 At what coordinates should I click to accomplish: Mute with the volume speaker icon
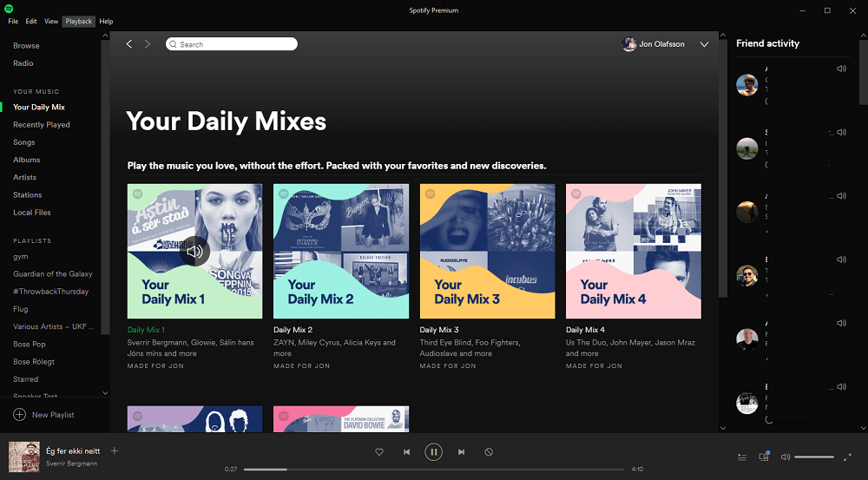785,457
